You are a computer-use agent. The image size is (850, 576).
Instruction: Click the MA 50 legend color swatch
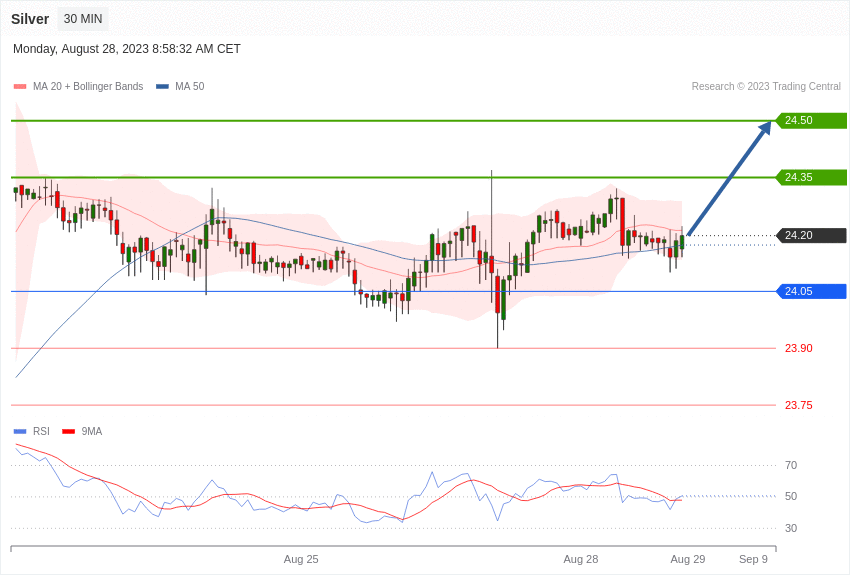point(162,87)
